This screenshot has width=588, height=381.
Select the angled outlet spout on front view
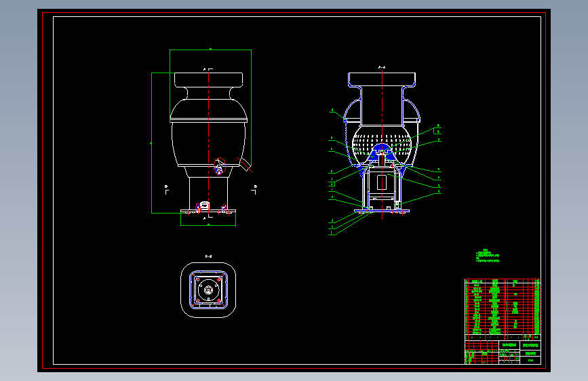[x=245, y=165]
